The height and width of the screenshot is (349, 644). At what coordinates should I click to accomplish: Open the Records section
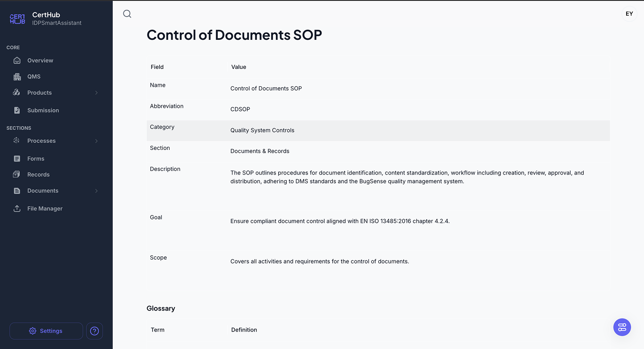(x=38, y=174)
